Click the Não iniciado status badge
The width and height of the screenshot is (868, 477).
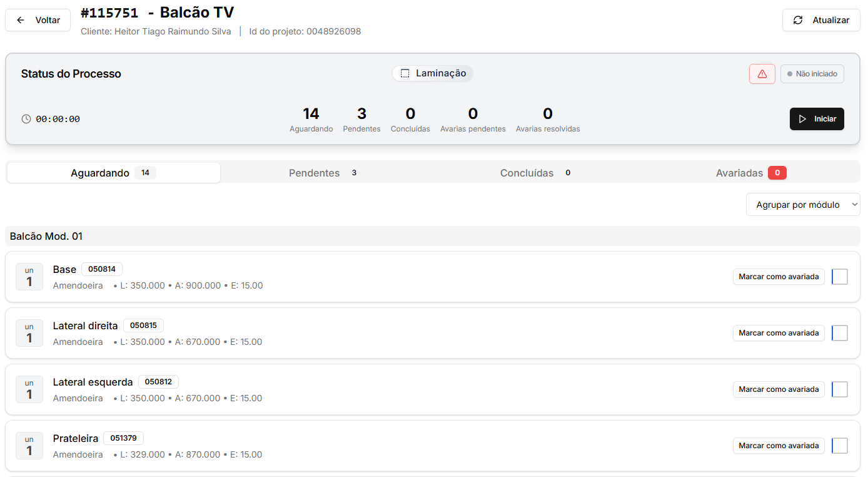812,74
